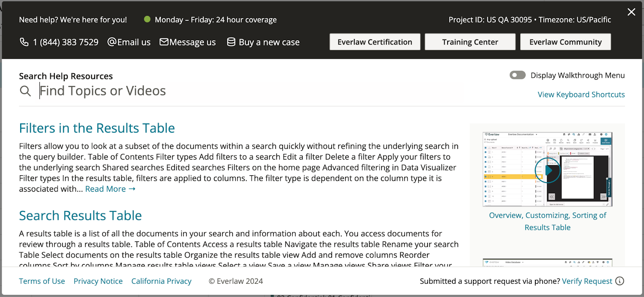Open Overview, Customizing, Sorting of Results Table
The height and width of the screenshot is (297, 644).
coord(547,221)
